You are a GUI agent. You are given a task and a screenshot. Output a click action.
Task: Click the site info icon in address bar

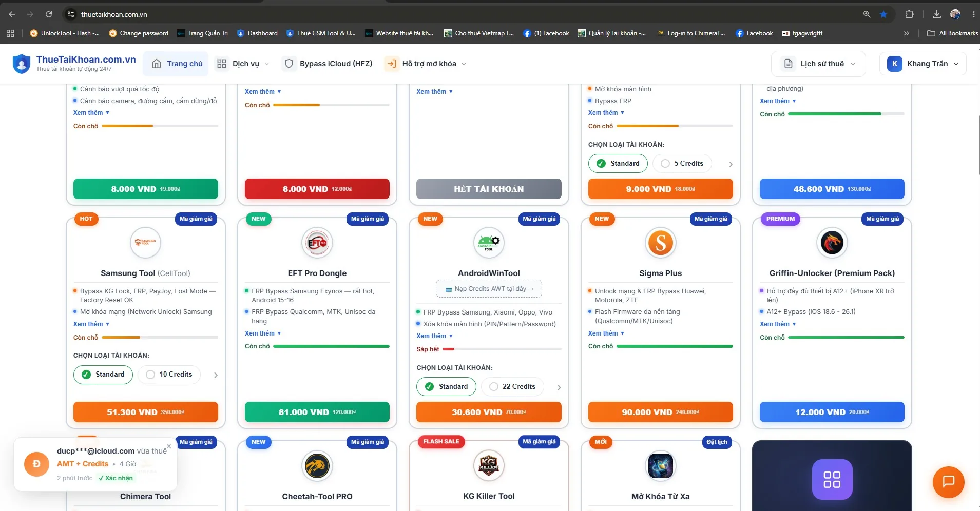[x=71, y=14]
